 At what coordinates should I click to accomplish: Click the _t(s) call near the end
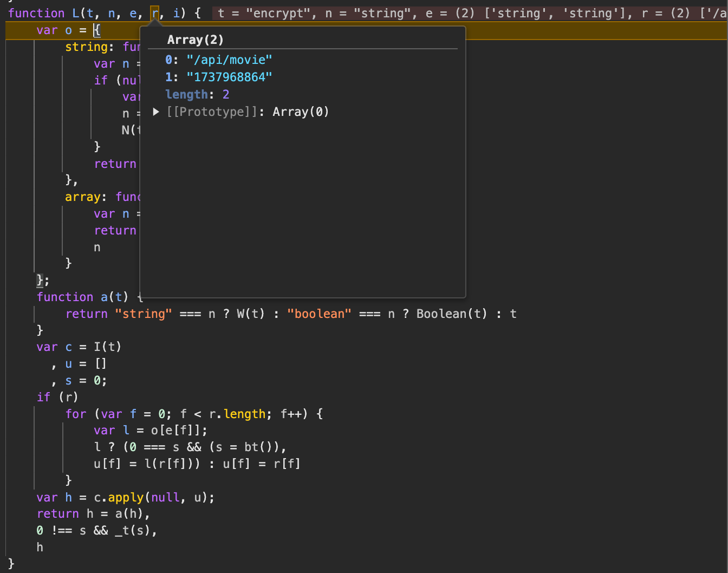tap(133, 530)
